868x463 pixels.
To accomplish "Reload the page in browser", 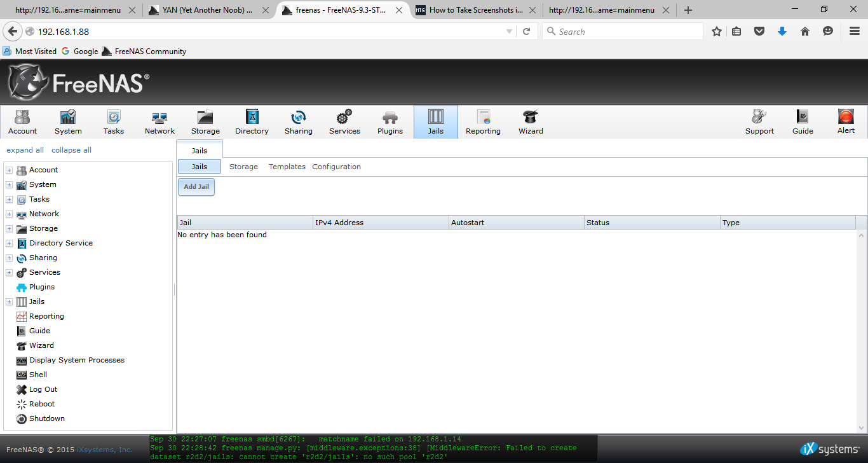I will point(526,31).
